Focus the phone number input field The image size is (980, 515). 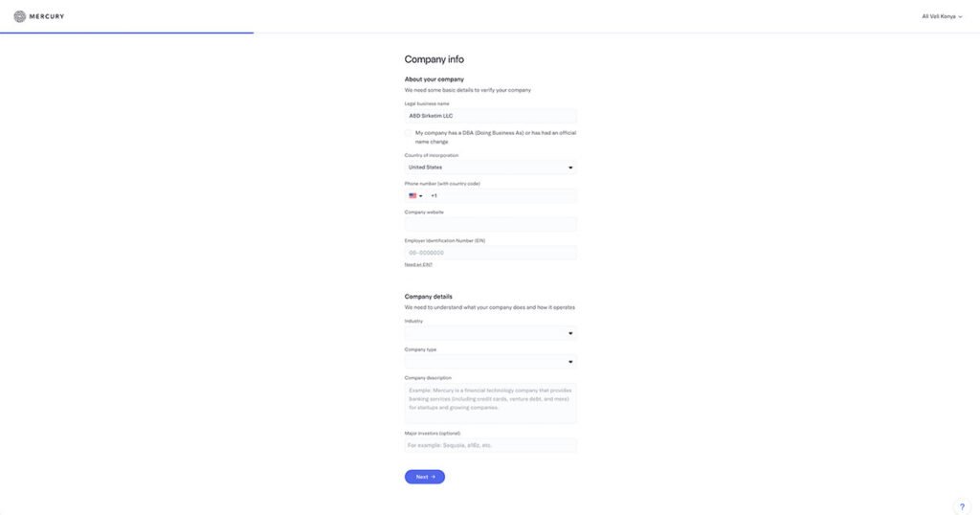click(x=501, y=195)
